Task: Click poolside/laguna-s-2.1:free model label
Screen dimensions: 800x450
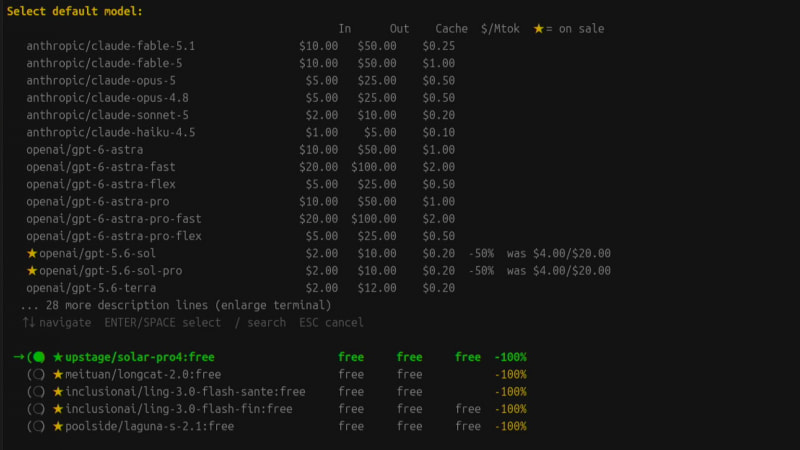Action: [x=149, y=427]
